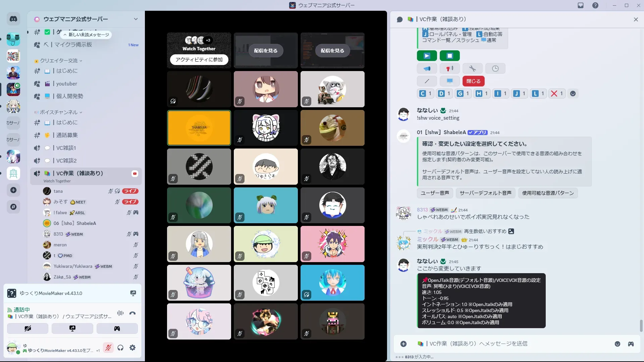Collapse the ボイスチャンネル category
Image resolution: width=644 pixels, height=362 pixels.
(x=59, y=112)
